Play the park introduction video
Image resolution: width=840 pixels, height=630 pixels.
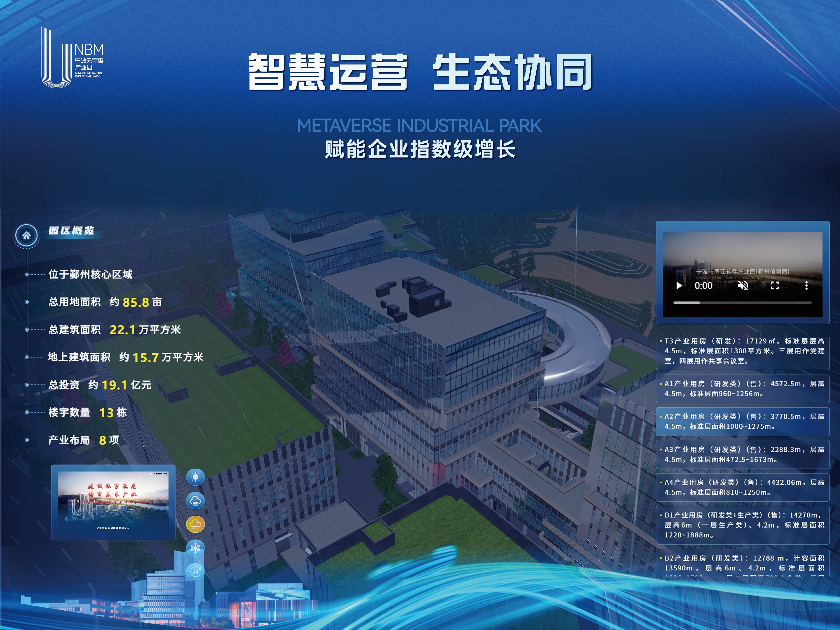pos(679,286)
